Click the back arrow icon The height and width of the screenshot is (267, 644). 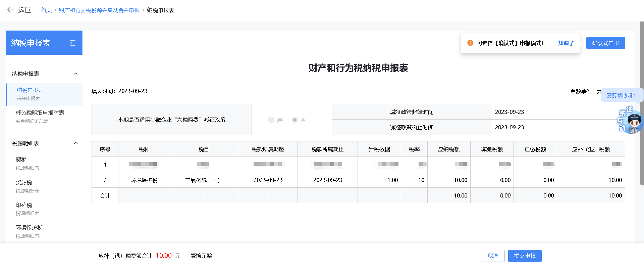point(10,10)
